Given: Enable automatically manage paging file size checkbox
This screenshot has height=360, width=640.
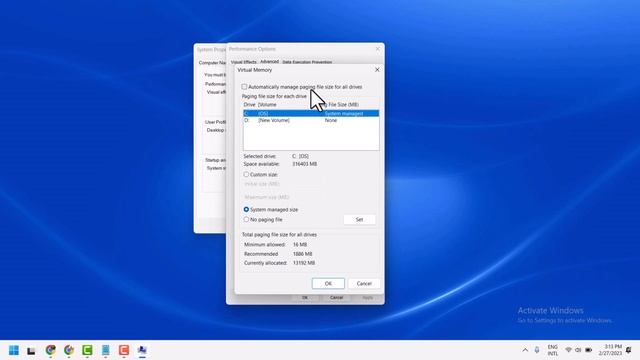Looking at the screenshot, I should coord(244,87).
